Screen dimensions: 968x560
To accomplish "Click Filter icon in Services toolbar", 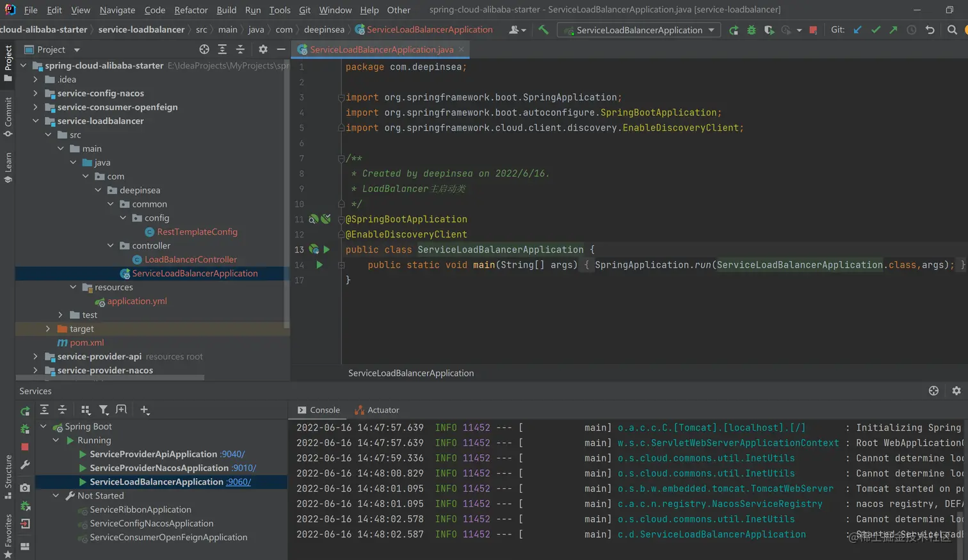I will 104,410.
